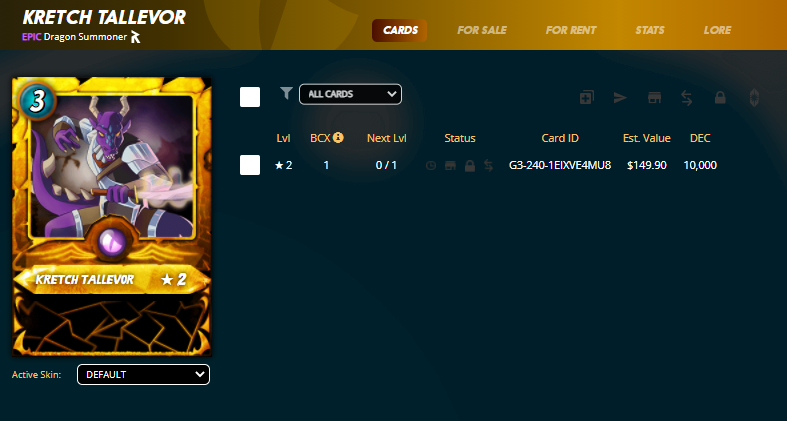The width and height of the screenshot is (787, 421).
Task: Click the Kretch Tallevor name banner on card
Action: (111, 279)
